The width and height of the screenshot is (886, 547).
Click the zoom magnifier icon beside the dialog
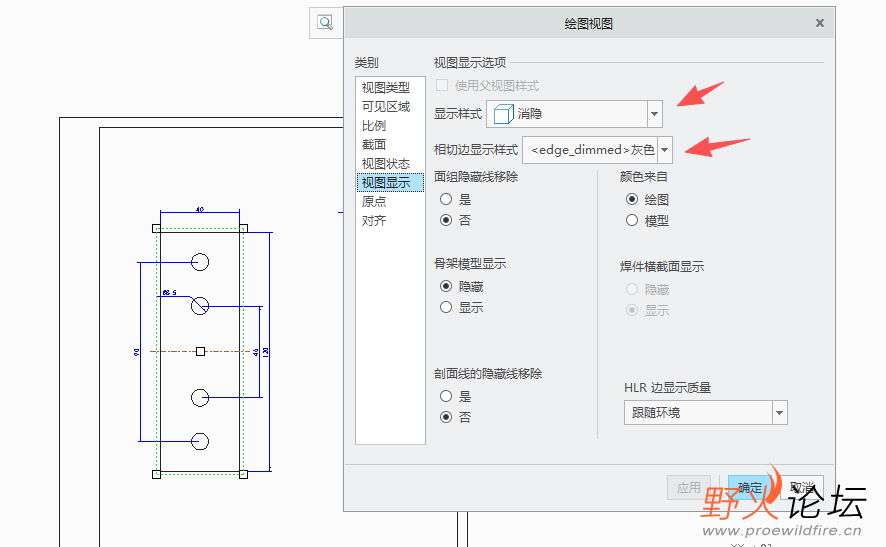click(325, 23)
